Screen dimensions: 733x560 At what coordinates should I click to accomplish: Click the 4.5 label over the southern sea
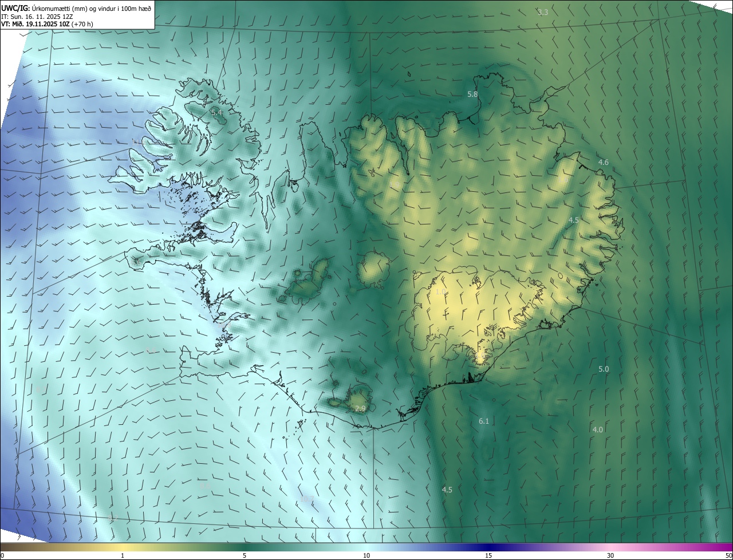point(447,490)
